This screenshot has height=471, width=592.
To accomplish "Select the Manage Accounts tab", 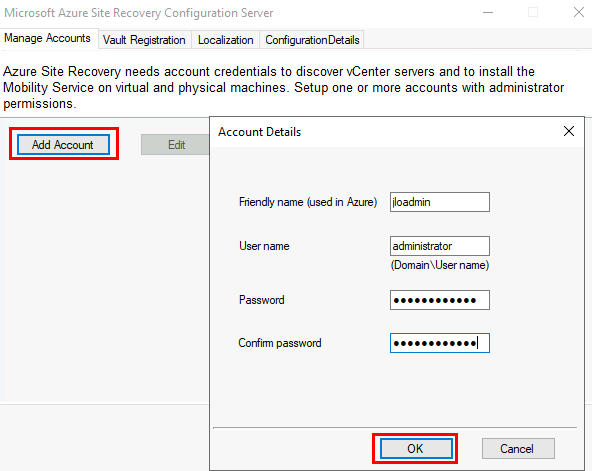I will pos(48,38).
